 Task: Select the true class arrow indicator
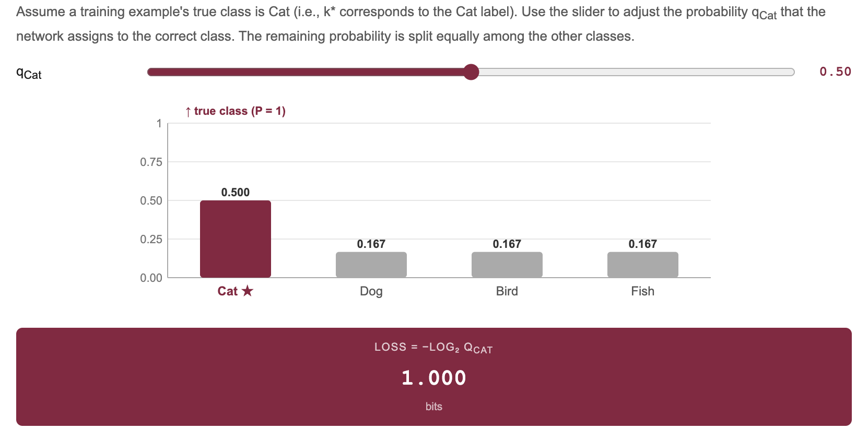click(x=189, y=111)
